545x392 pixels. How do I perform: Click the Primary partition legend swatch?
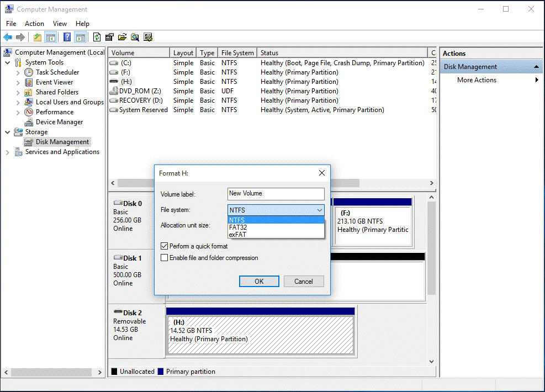pos(161,372)
